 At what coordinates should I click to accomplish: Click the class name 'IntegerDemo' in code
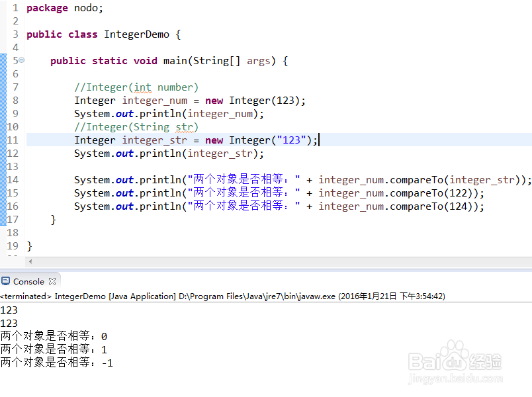[136, 34]
